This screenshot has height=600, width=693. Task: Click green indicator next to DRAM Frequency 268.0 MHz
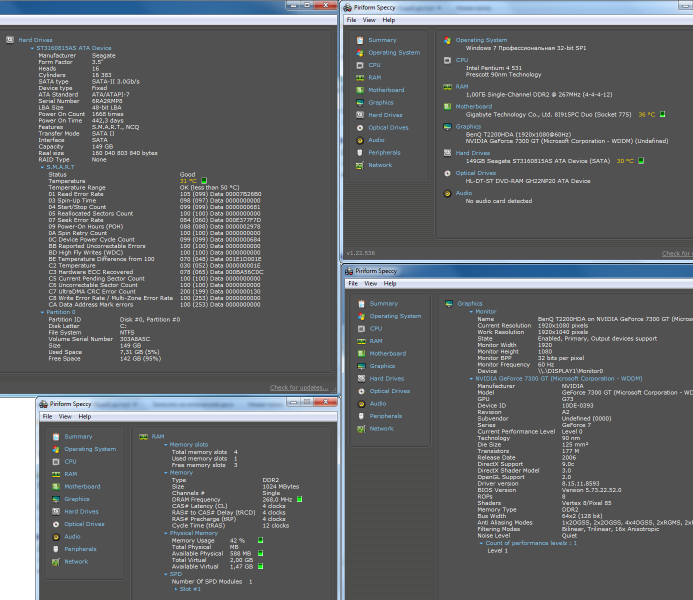tap(300, 499)
